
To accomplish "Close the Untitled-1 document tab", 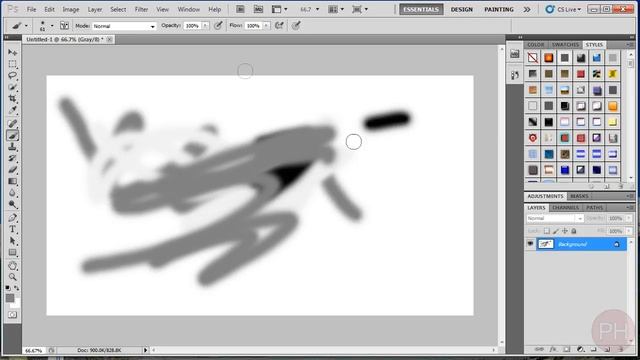I will coord(109,39).
